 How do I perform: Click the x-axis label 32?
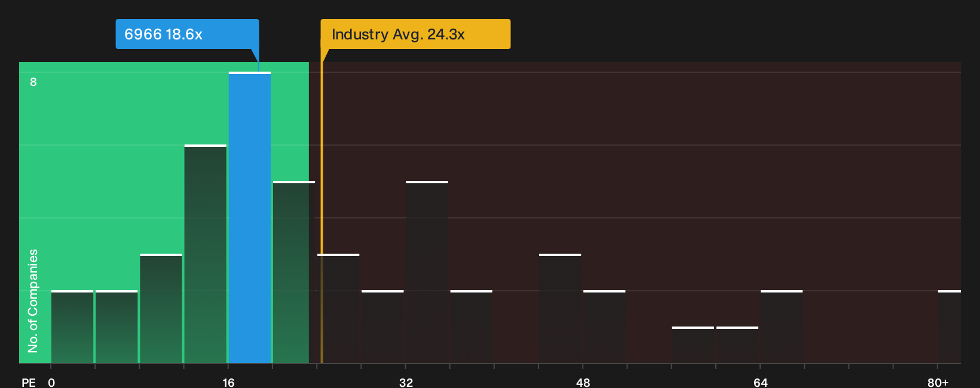click(x=406, y=382)
